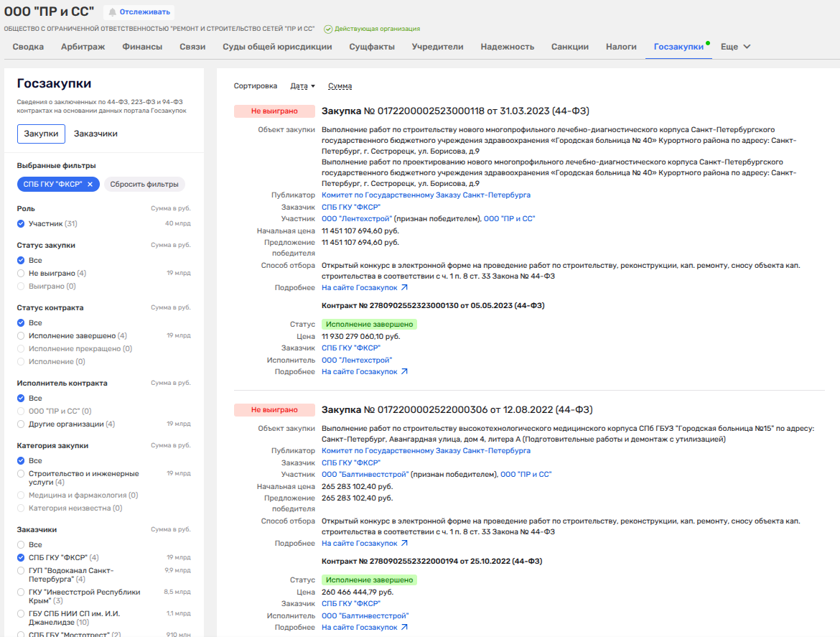
Task: Sort purchases by Сумма
Action: point(340,86)
